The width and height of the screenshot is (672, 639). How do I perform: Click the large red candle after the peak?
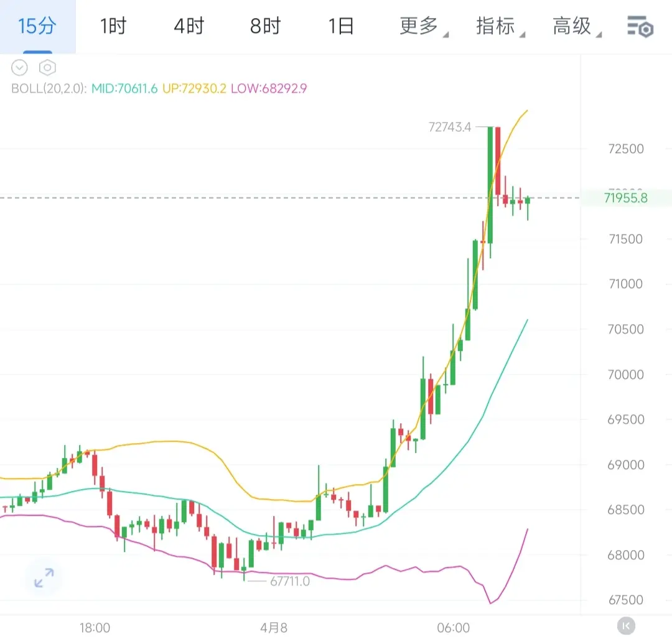pos(498,162)
